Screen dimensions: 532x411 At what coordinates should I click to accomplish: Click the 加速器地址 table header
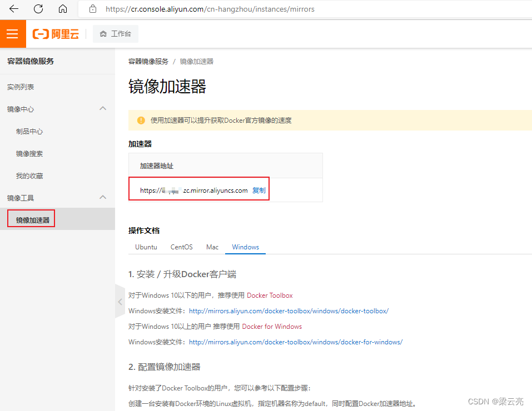click(x=157, y=166)
